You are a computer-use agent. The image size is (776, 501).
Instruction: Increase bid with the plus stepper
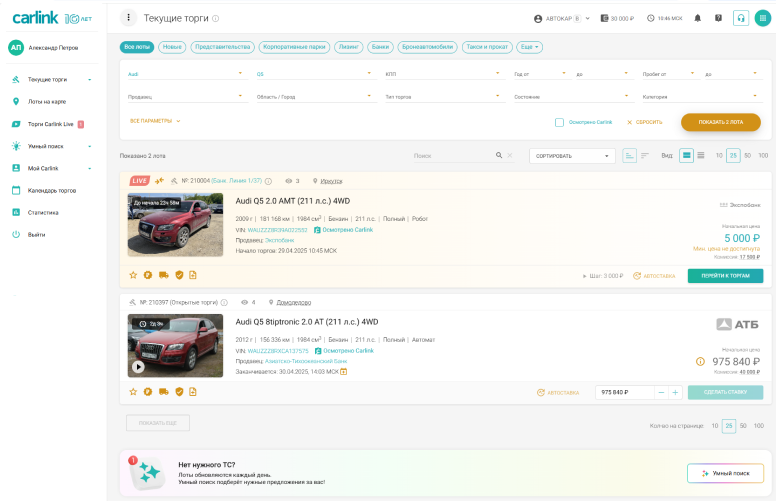click(676, 392)
